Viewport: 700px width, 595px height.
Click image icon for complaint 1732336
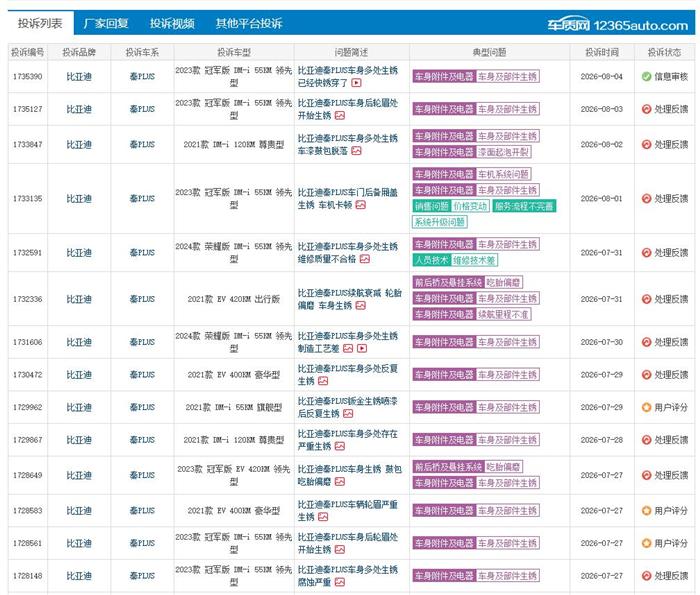(361, 306)
